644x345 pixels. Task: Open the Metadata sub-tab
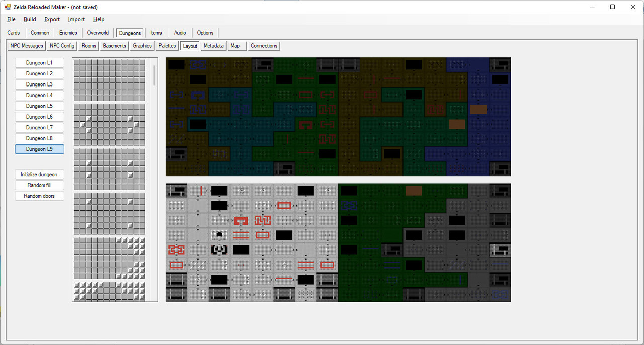(x=213, y=46)
